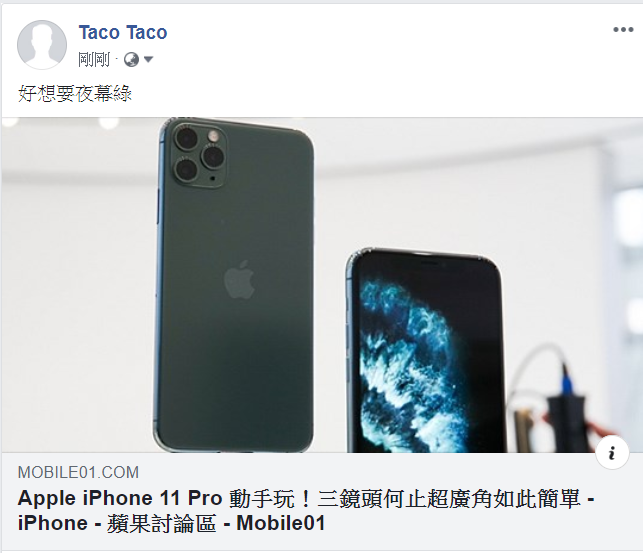Click the Taco Taco name link
This screenshot has width=643, height=553.
[x=123, y=32]
